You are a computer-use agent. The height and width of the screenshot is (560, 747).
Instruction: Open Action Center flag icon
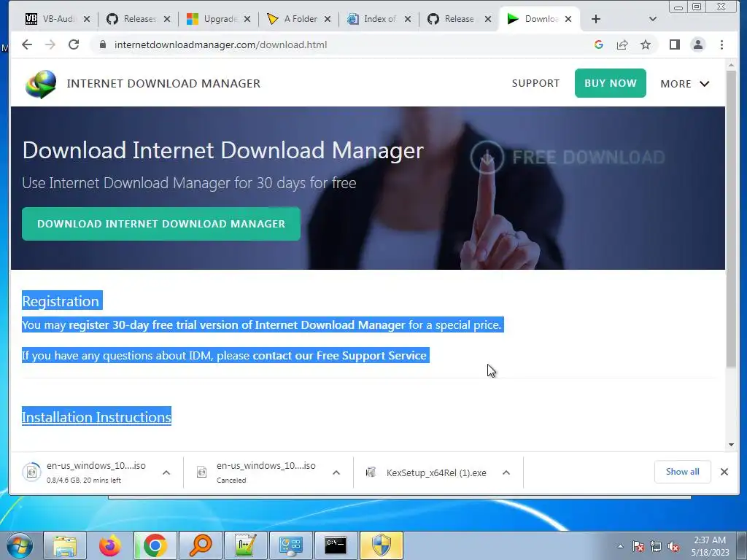click(x=638, y=546)
